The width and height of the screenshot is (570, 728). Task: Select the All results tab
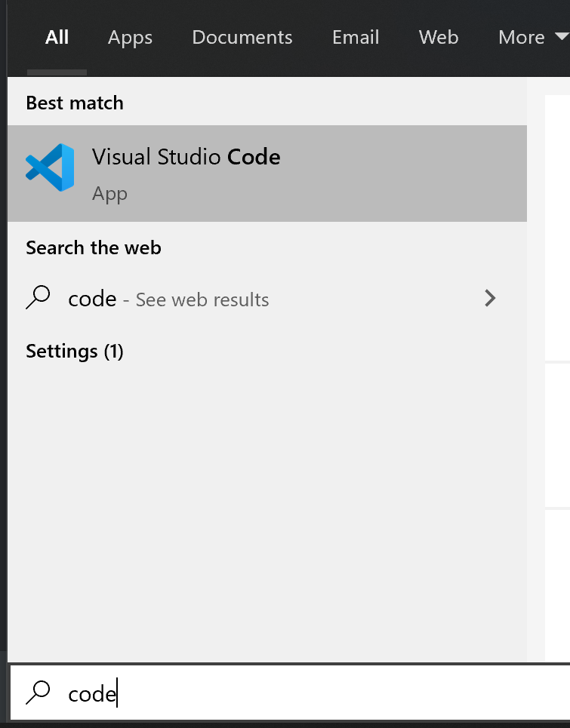[57, 37]
